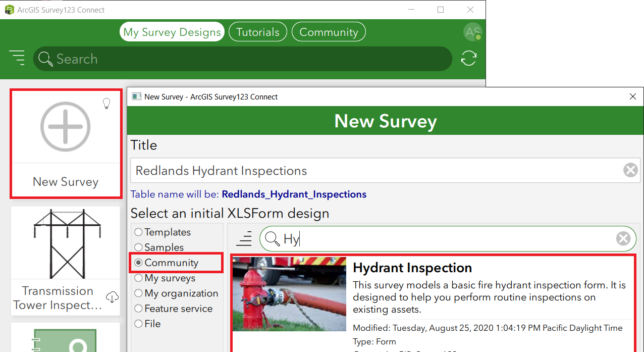Open the sort menu icon beside design search
644x352 pixels.
(244, 238)
